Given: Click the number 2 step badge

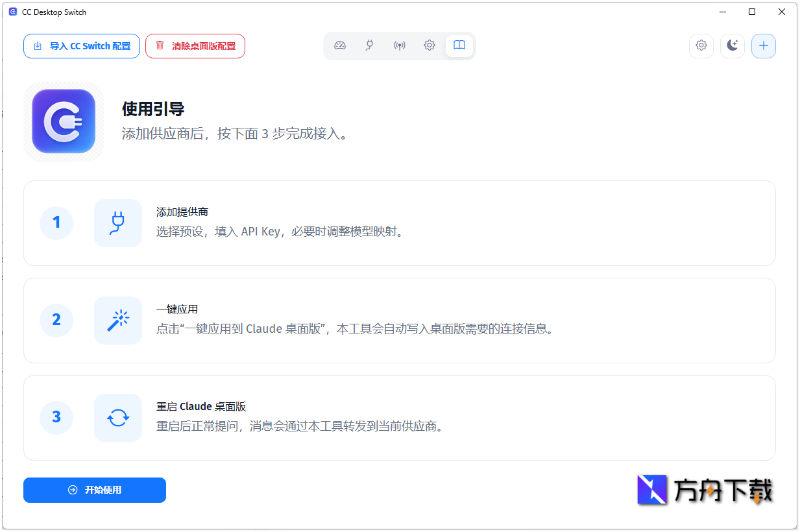Looking at the screenshot, I should coord(56,320).
